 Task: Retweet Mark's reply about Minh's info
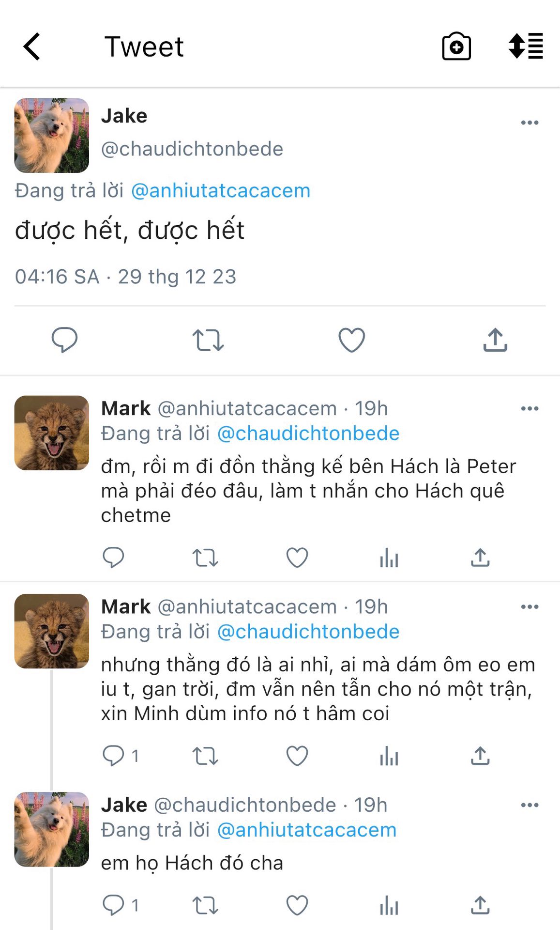coord(205,756)
